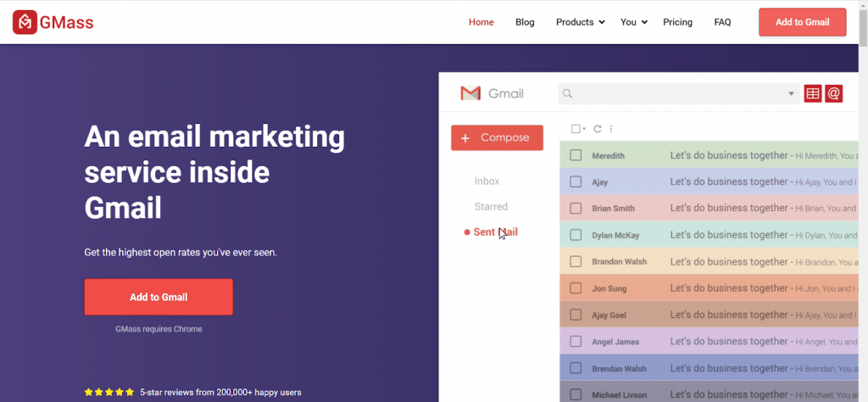Click the large Add to Gmail hero button
This screenshot has width=868, height=402.
click(159, 297)
